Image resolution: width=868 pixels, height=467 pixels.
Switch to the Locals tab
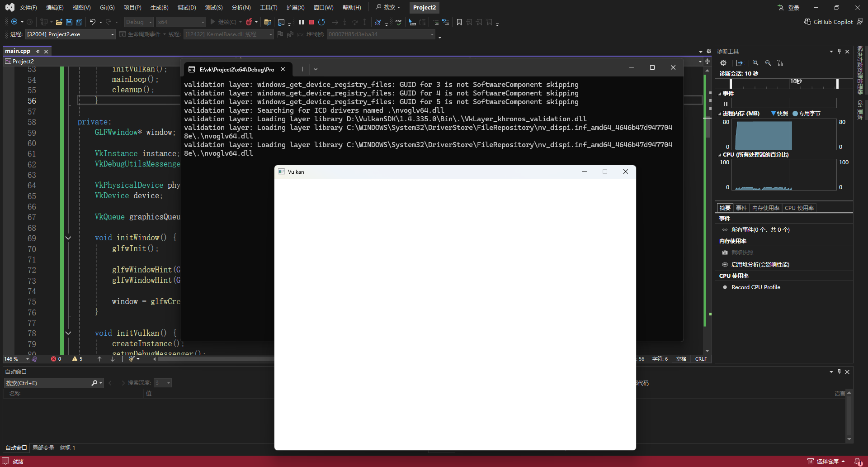tap(43, 448)
